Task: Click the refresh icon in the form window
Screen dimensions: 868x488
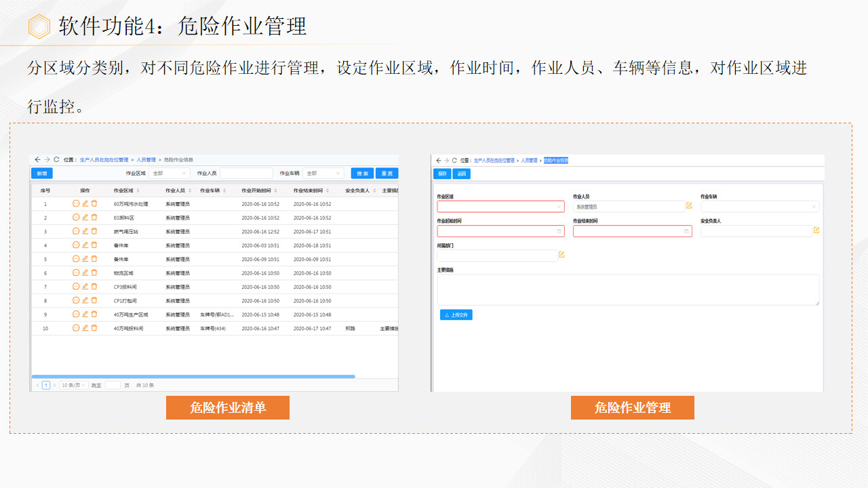Action: coord(454,161)
